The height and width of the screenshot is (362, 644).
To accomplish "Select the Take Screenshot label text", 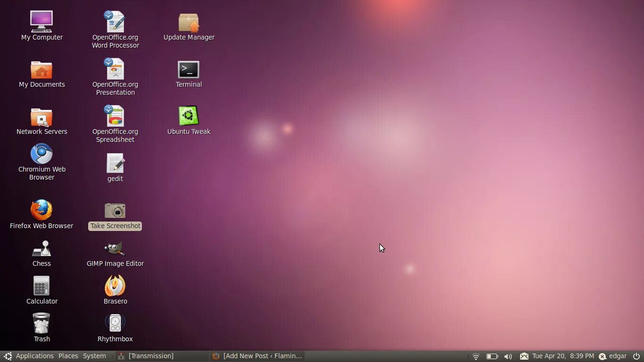I will point(115,226).
